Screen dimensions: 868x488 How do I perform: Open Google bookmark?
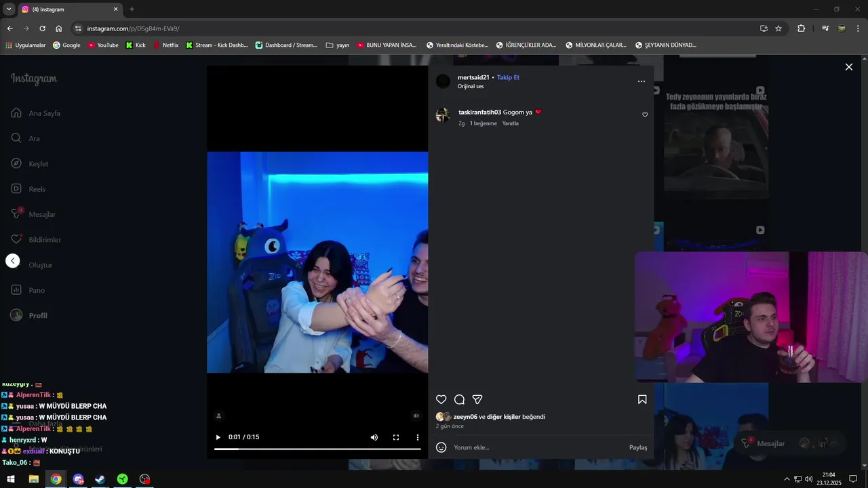click(66, 45)
